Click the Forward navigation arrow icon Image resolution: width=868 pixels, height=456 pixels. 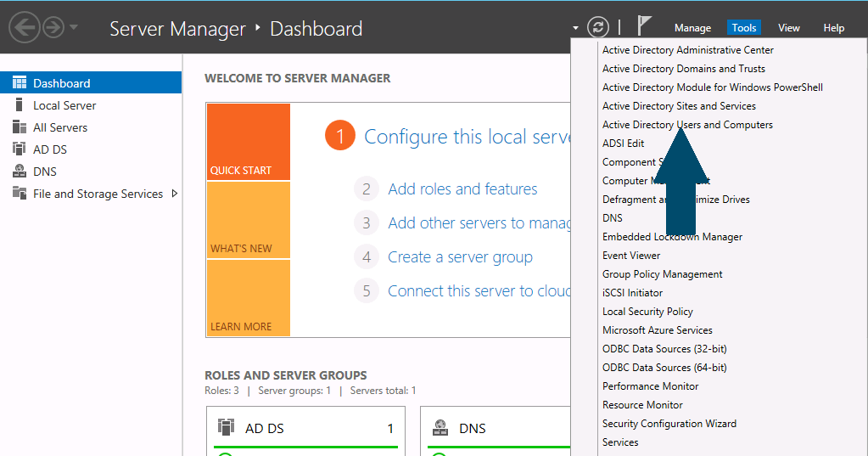pyautogui.click(x=53, y=27)
